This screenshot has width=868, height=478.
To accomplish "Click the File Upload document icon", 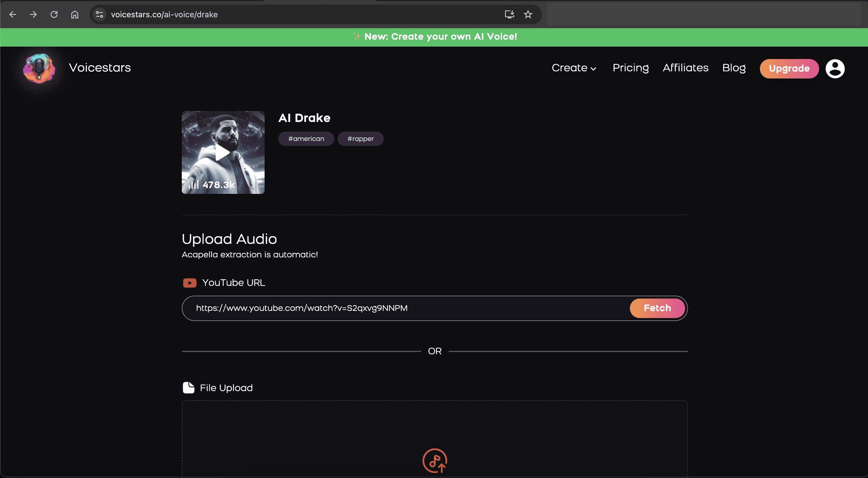I will click(189, 387).
